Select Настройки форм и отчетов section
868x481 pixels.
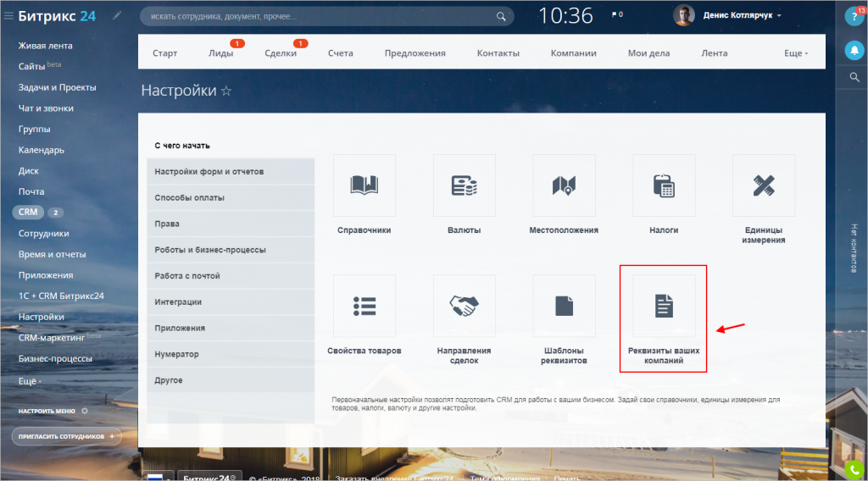click(231, 171)
